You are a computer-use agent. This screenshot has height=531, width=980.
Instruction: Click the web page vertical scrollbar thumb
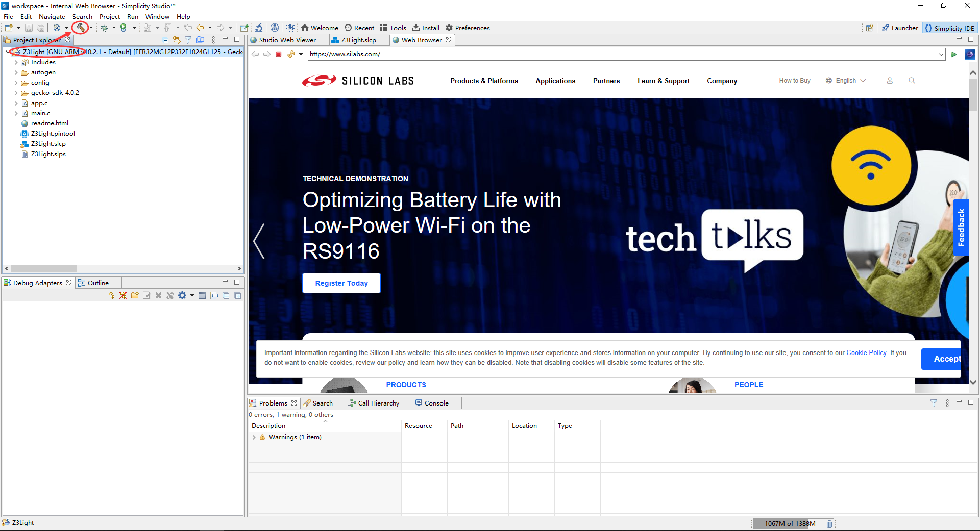tap(973, 94)
